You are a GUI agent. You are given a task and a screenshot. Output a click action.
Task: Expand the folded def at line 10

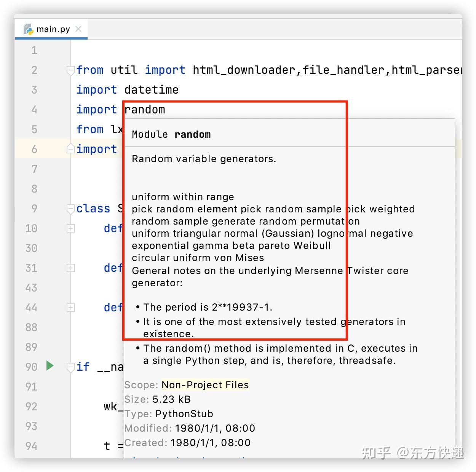tap(71, 228)
